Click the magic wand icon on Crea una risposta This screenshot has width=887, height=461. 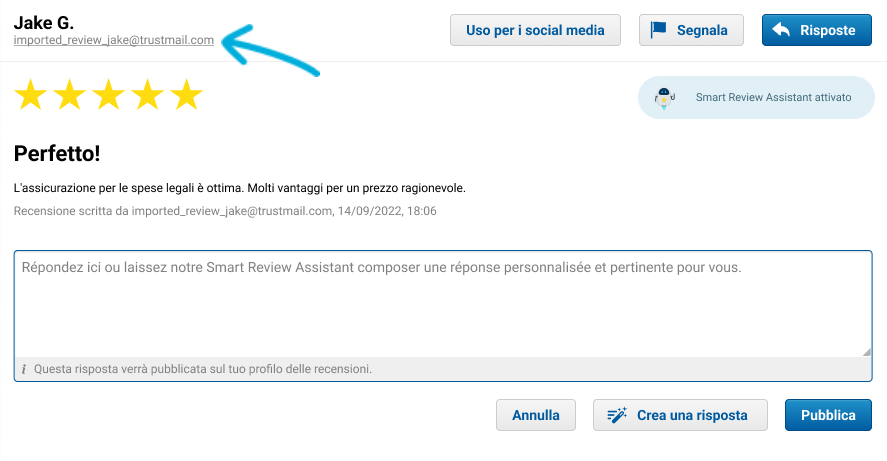click(x=617, y=415)
